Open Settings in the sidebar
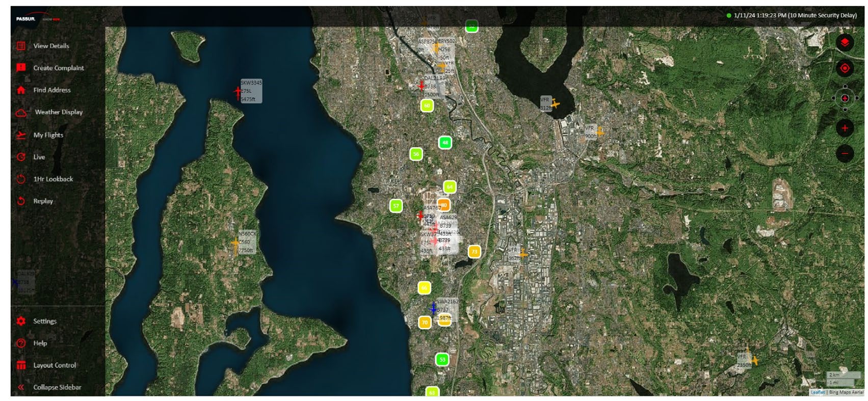The width and height of the screenshot is (868, 401). point(45,321)
